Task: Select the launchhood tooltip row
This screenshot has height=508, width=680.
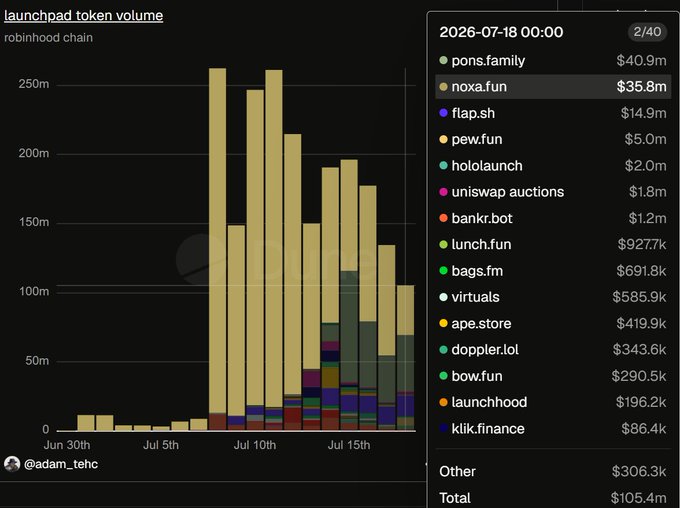Action: pyautogui.click(x=553, y=402)
